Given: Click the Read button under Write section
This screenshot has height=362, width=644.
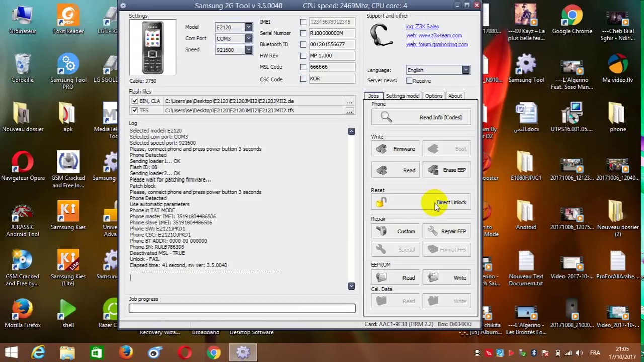Looking at the screenshot, I should [x=395, y=170].
